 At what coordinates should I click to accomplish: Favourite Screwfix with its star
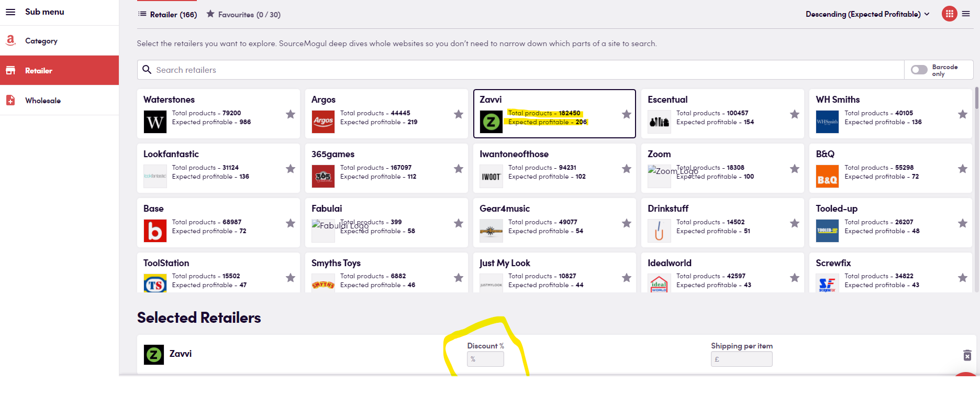tap(963, 278)
